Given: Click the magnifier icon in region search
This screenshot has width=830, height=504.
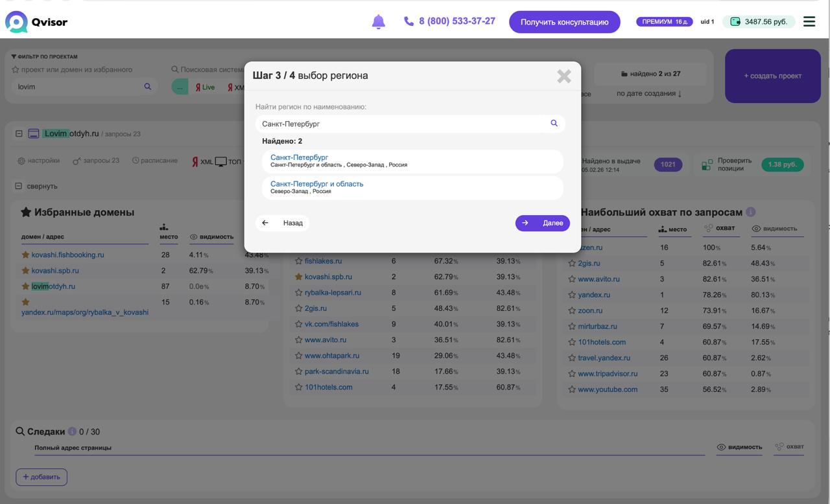Looking at the screenshot, I should coord(554,123).
